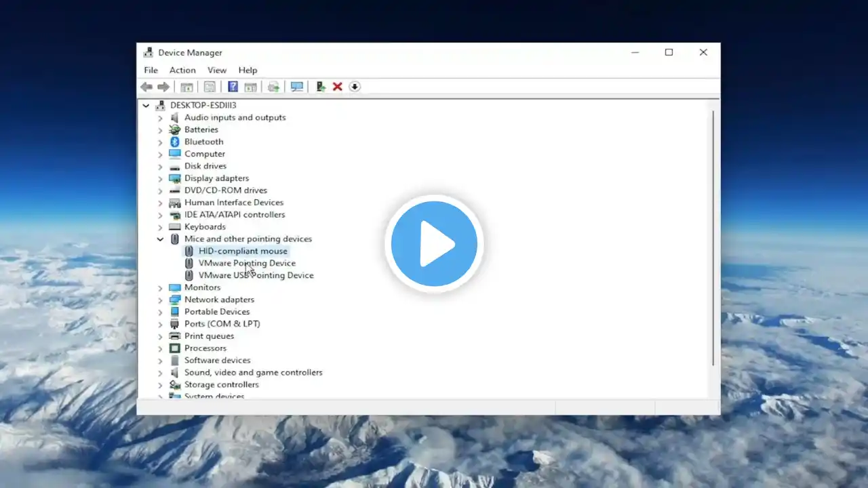Uninstall device with the red X icon
The image size is (868, 488).
337,87
